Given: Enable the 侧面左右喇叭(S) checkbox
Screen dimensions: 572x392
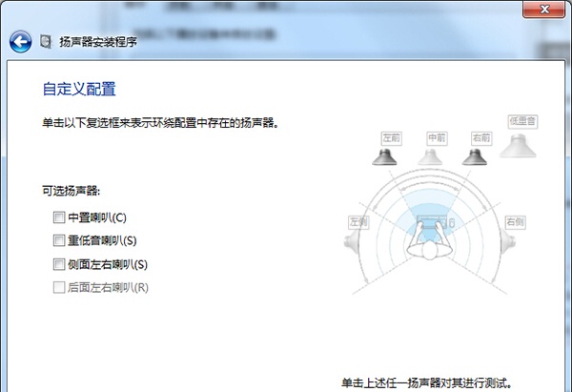Looking at the screenshot, I should [59, 264].
